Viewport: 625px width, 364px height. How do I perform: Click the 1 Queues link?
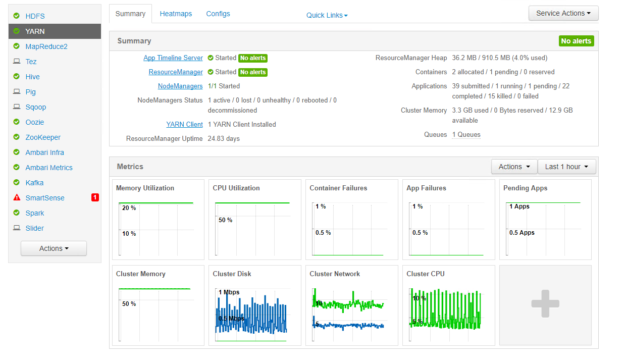coord(466,135)
